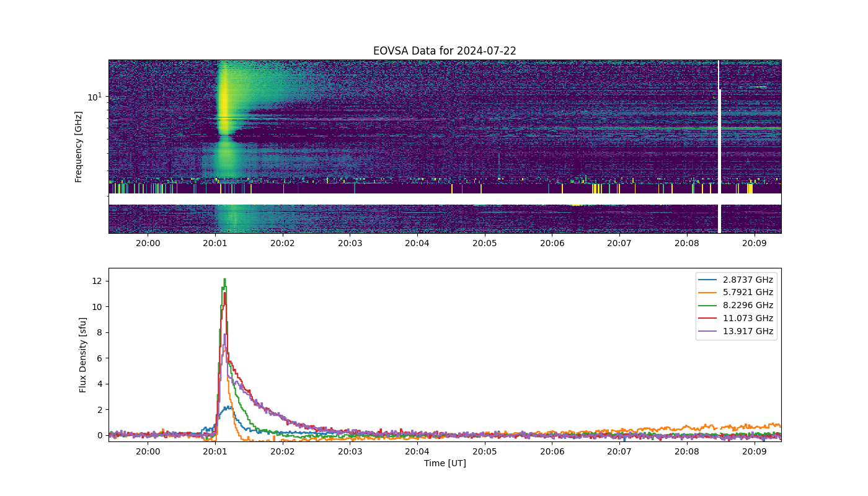The width and height of the screenshot is (868, 496).
Task: Click the 20:08 tick label under the spectrogram
Action: pyautogui.click(x=687, y=244)
